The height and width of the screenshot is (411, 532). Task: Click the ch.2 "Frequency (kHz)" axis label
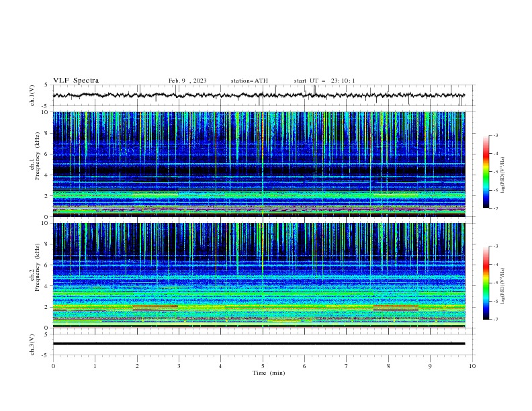pyautogui.click(x=38, y=267)
